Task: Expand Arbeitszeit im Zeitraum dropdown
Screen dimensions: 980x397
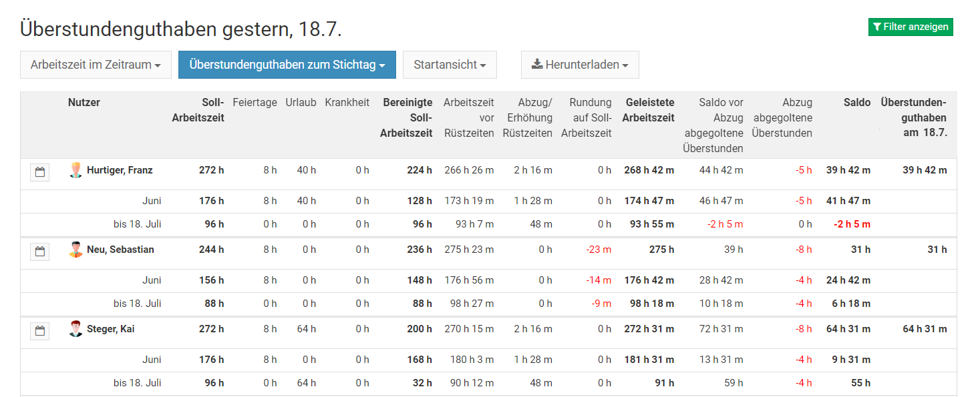Action: [x=96, y=65]
